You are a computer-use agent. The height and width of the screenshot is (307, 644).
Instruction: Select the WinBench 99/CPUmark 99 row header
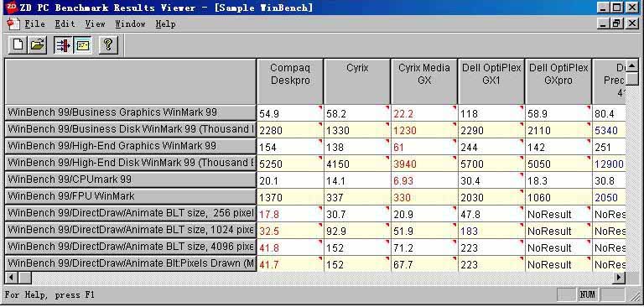[x=130, y=180]
